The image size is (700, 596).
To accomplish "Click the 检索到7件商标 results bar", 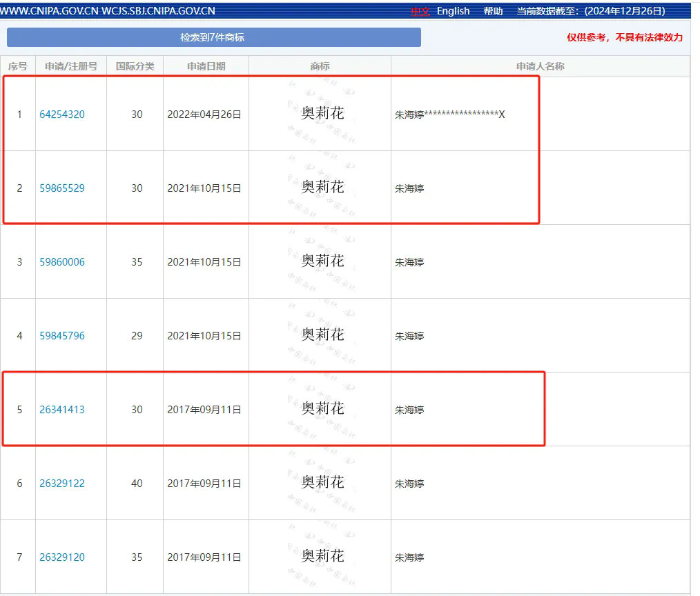I will [213, 37].
